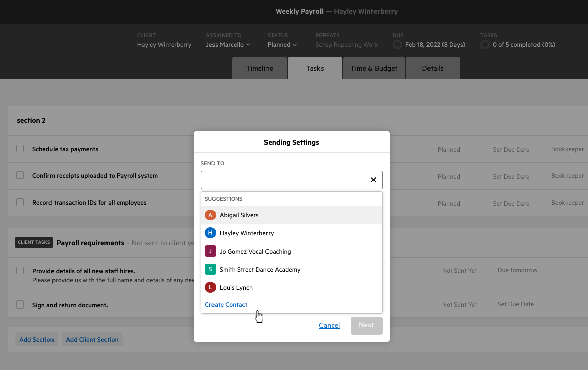Check the Schedule tax payments checkbox
This screenshot has width=588, height=370.
coord(20,149)
